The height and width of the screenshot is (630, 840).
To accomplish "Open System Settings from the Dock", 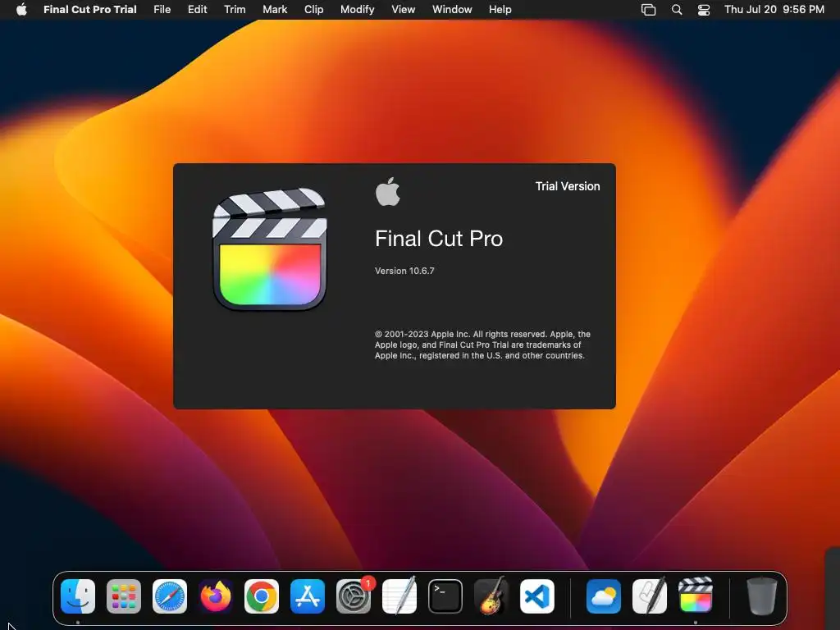I will (354, 596).
